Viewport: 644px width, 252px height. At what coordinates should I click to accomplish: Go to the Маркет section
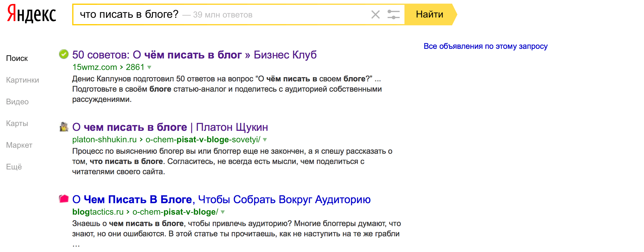pyautogui.click(x=19, y=145)
